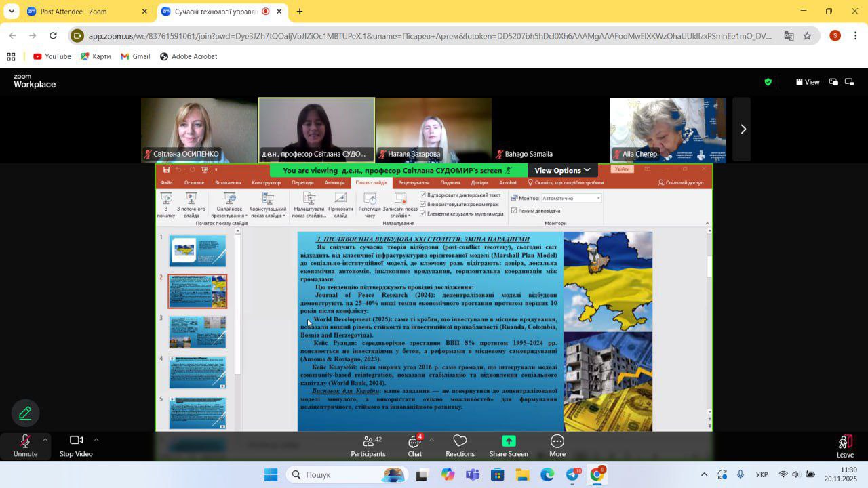Open the View Options dropdown

[562, 171]
